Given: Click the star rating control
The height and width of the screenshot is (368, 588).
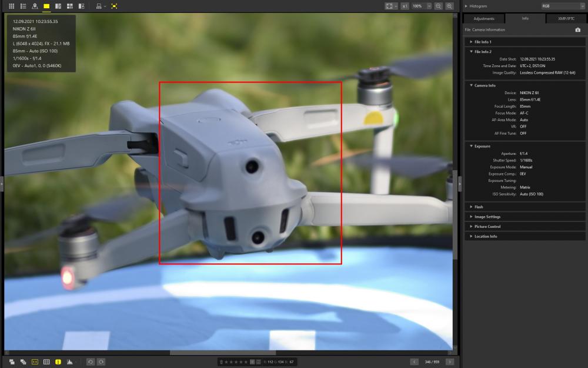Looking at the screenshot, I should pyautogui.click(x=236, y=362).
